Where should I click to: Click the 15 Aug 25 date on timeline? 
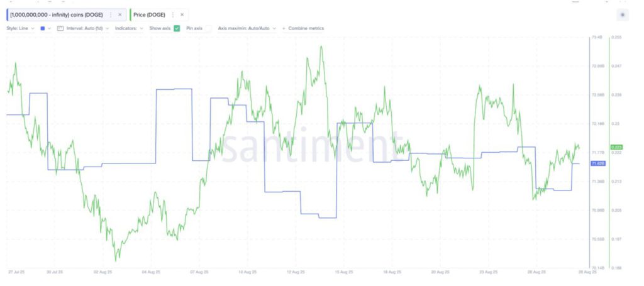[x=342, y=272]
